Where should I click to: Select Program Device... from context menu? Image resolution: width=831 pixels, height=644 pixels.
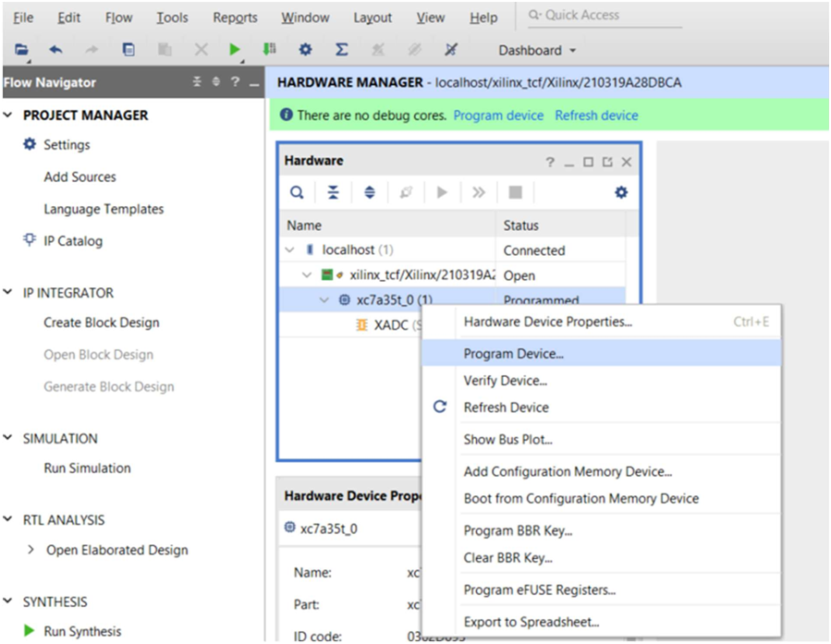point(513,353)
